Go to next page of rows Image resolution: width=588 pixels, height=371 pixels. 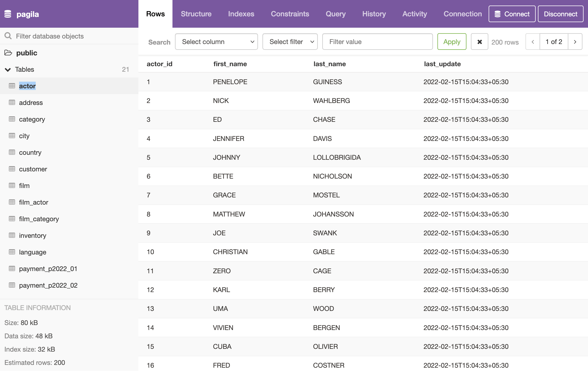(575, 42)
